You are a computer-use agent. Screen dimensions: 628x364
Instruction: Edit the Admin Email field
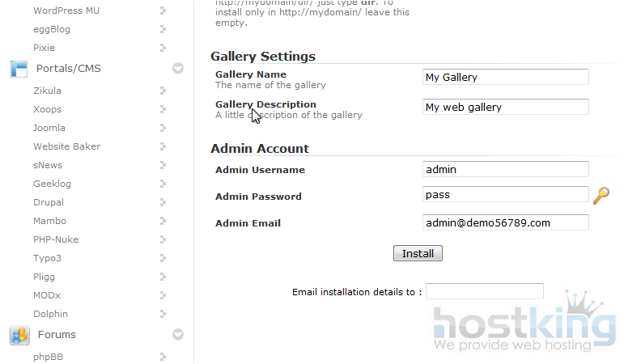coord(506,223)
